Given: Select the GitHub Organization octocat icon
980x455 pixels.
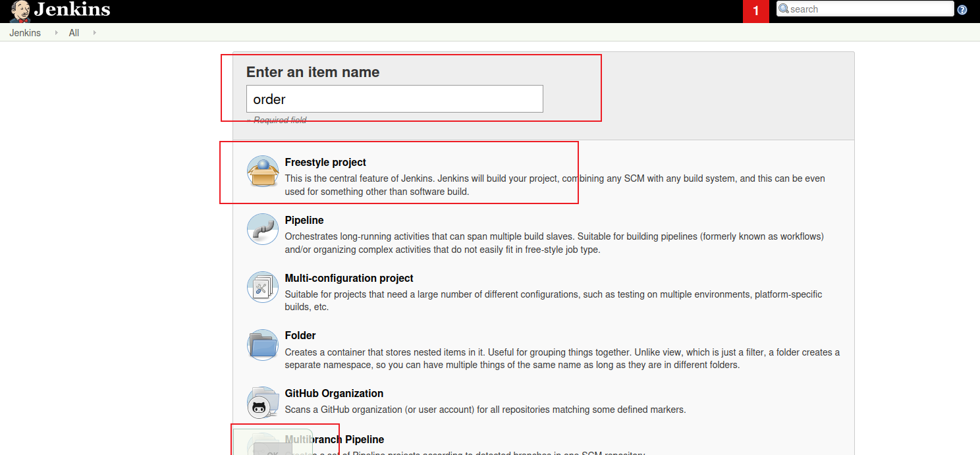Looking at the screenshot, I should point(261,402).
